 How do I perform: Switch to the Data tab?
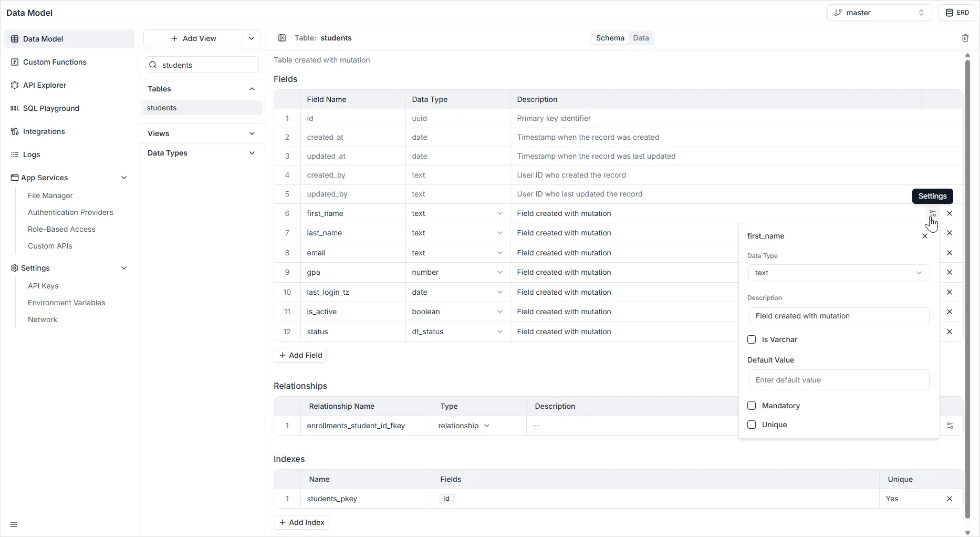point(641,38)
